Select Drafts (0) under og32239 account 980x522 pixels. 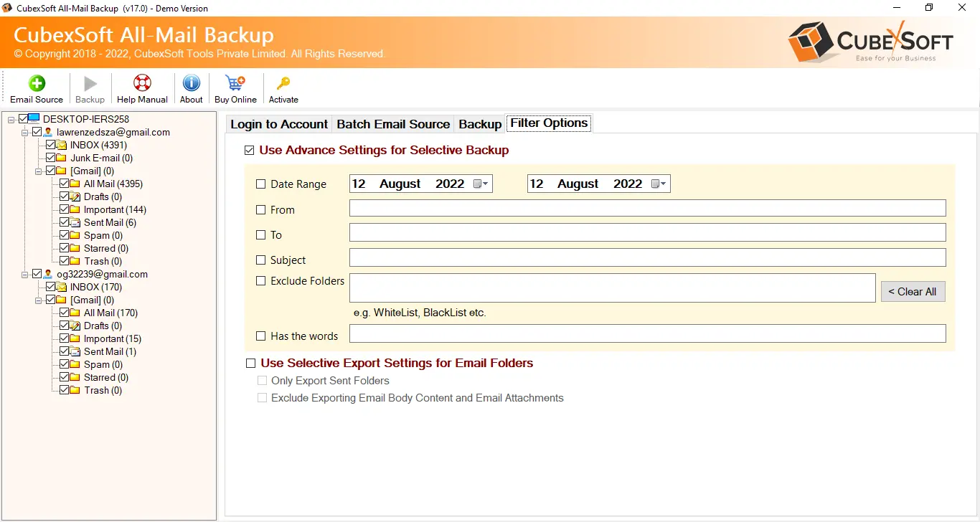(103, 326)
